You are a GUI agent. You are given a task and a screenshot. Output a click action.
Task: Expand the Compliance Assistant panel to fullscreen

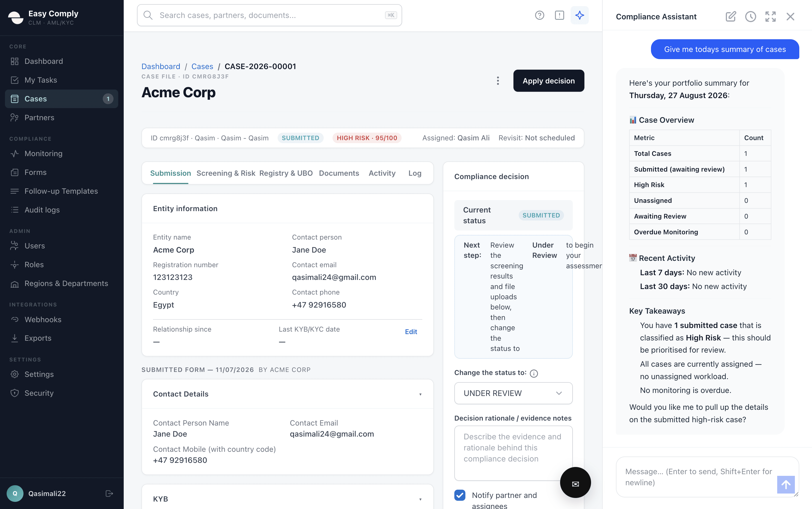click(x=770, y=17)
